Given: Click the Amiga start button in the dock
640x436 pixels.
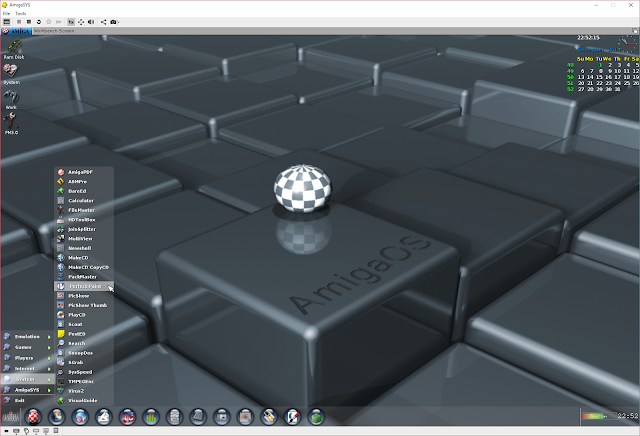Looking at the screenshot, I should 11,417.
